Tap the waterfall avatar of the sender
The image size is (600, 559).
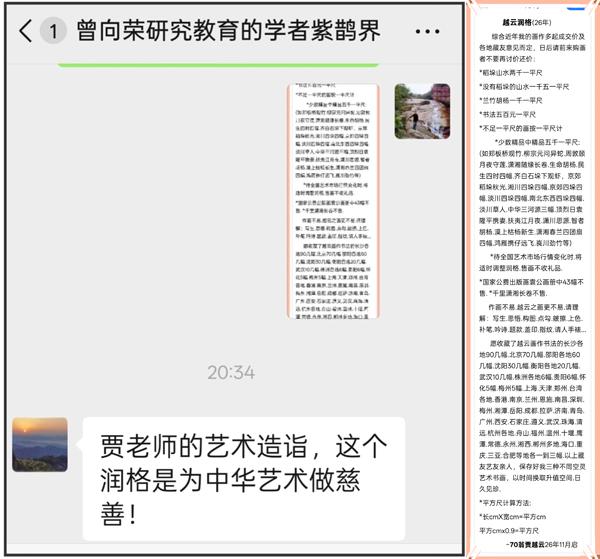tap(422, 111)
